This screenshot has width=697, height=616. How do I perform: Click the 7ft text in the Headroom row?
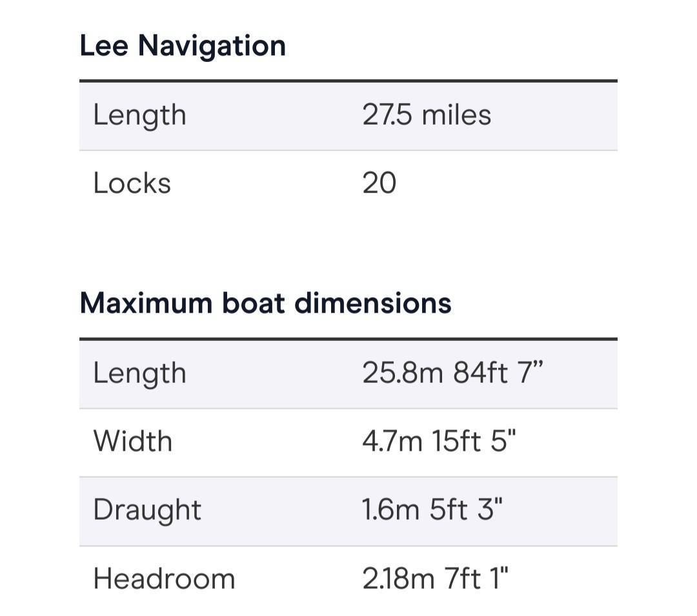(463, 579)
